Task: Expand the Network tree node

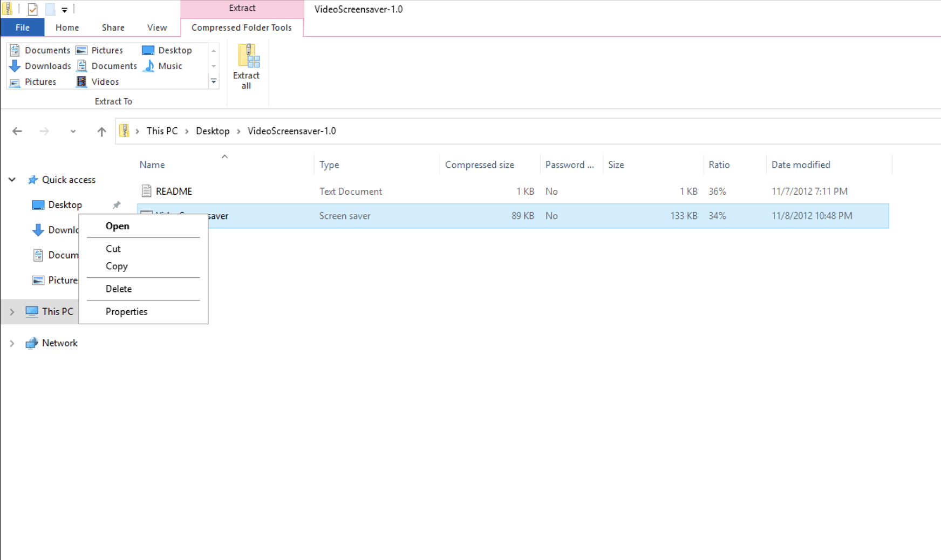Action: point(12,343)
